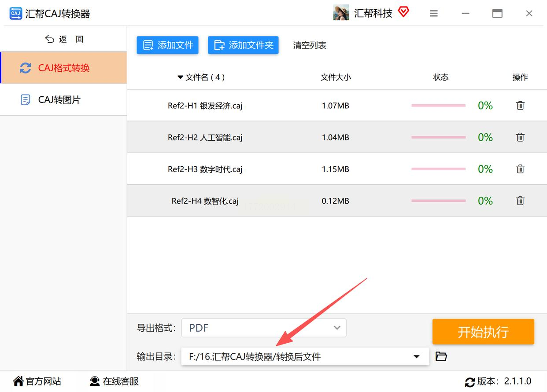The height and width of the screenshot is (392, 547).
Task: Click the CAJ app logo
Action: point(15,13)
